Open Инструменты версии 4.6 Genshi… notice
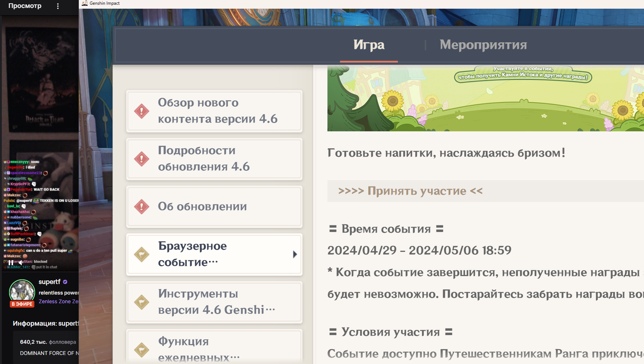The image size is (644, 364). (x=214, y=302)
